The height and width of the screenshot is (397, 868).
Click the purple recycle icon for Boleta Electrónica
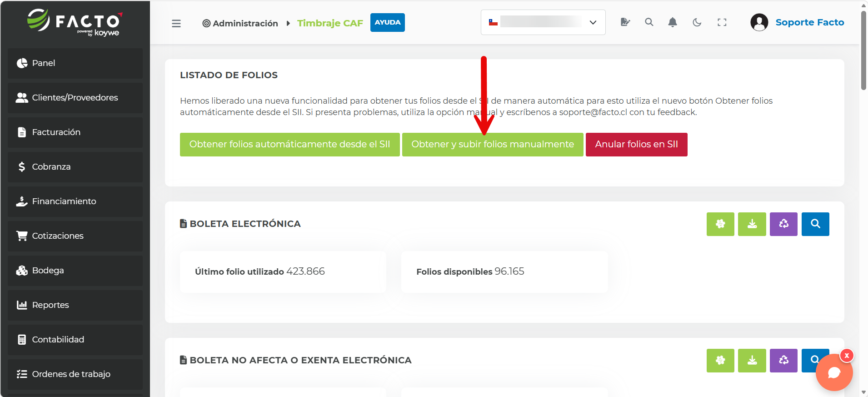tap(783, 224)
